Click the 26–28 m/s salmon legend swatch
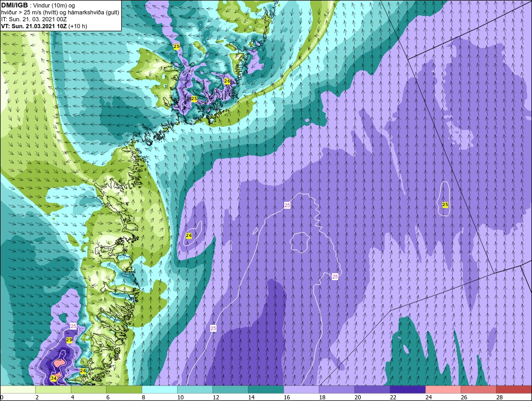532x401 pixels. point(478,389)
